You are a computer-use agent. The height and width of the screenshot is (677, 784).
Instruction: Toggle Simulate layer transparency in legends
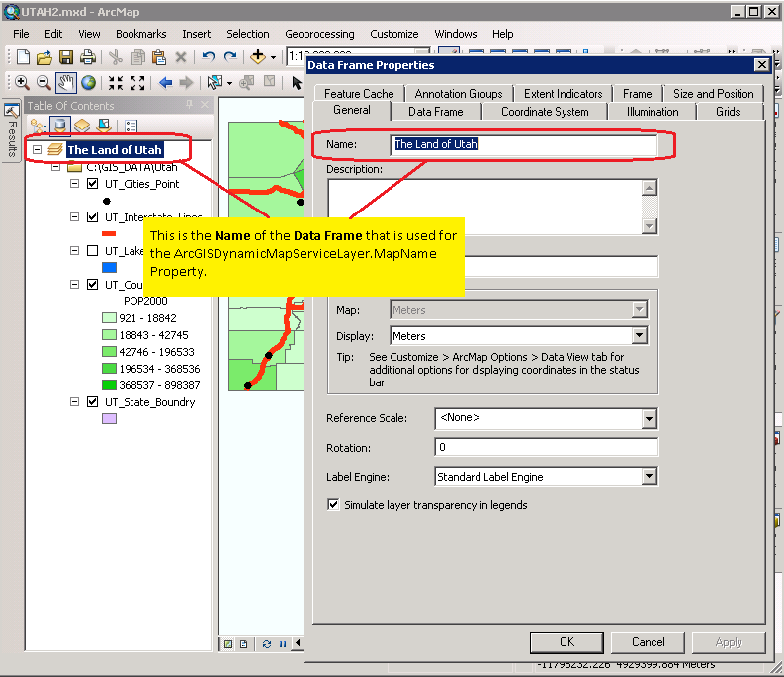click(x=333, y=504)
